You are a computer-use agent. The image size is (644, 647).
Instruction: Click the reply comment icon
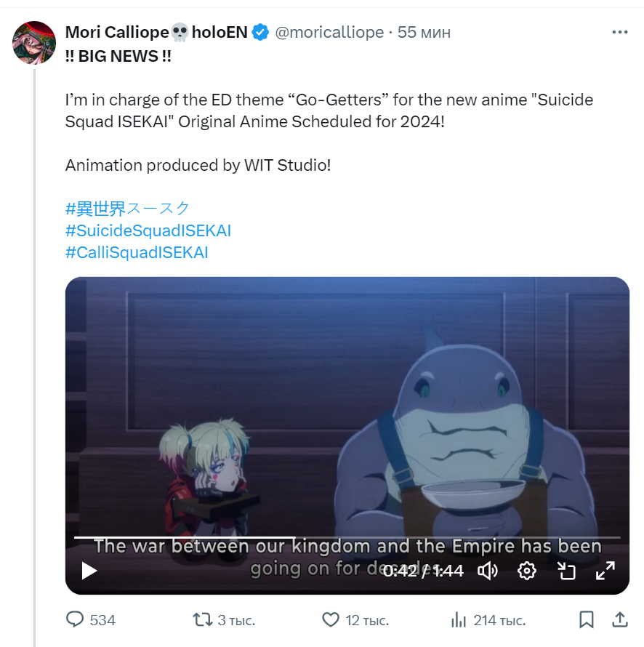(76, 620)
